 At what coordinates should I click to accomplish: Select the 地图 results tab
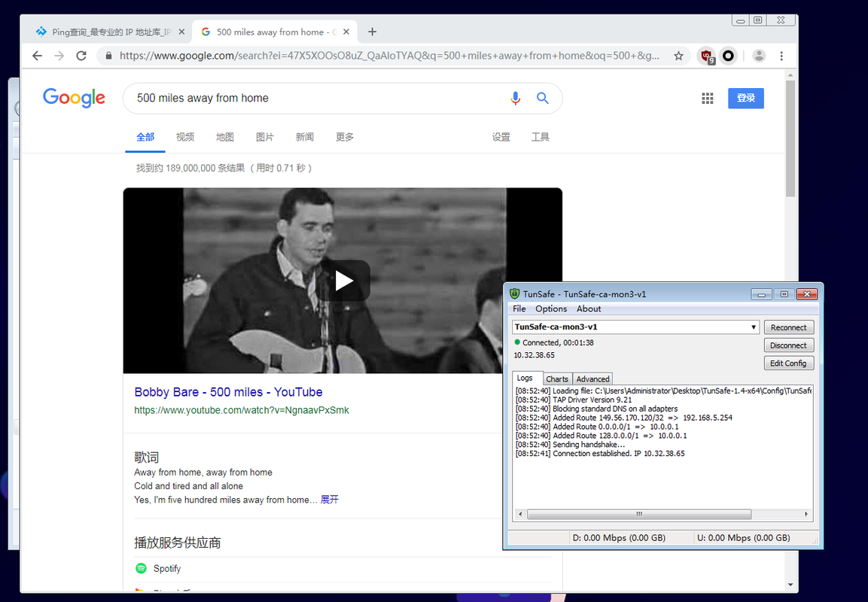tap(225, 137)
